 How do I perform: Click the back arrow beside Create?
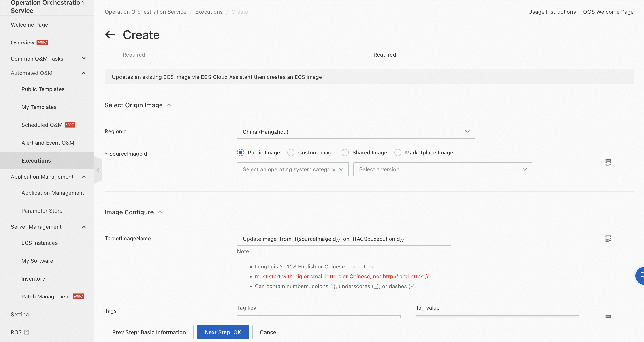pos(110,34)
